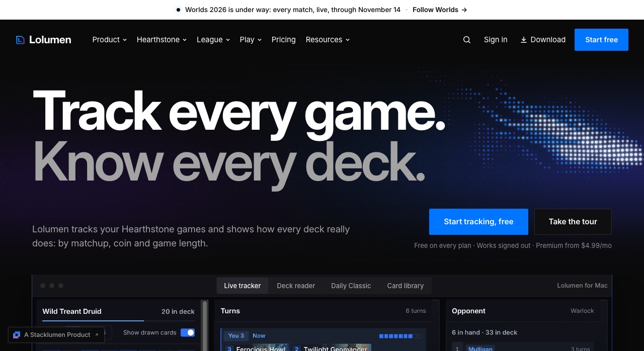Click the 'You 3' turn badge

coord(236,336)
